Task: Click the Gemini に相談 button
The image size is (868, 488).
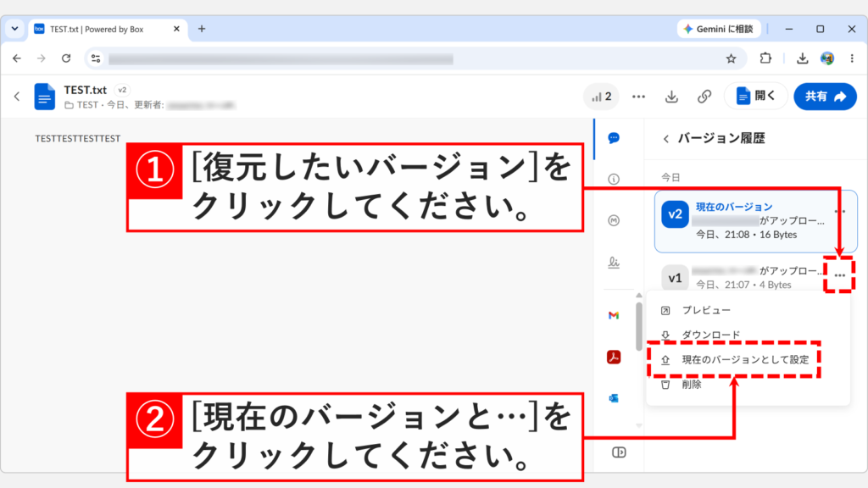Action: click(x=719, y=29)
